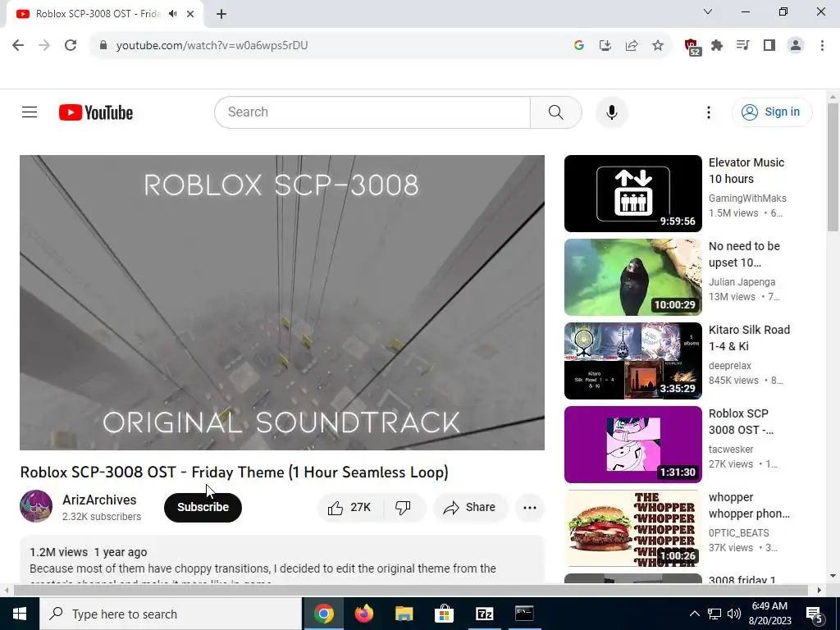Focus the YouTube search field
840x630 pixels.
pos(372,112)
